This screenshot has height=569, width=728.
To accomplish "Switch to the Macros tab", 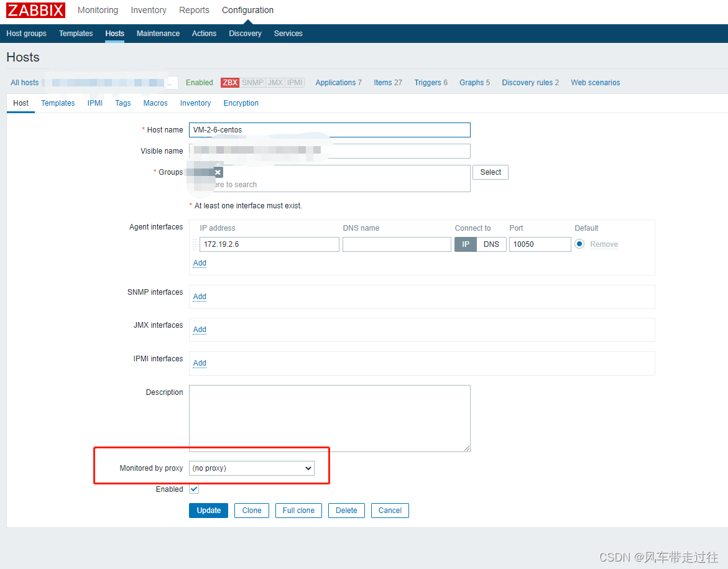I will coord(155,103).
